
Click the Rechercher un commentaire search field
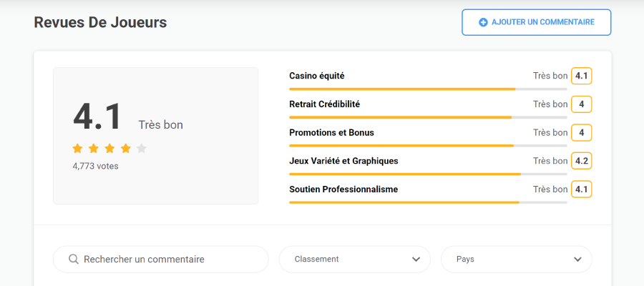(x=168, y=260)
